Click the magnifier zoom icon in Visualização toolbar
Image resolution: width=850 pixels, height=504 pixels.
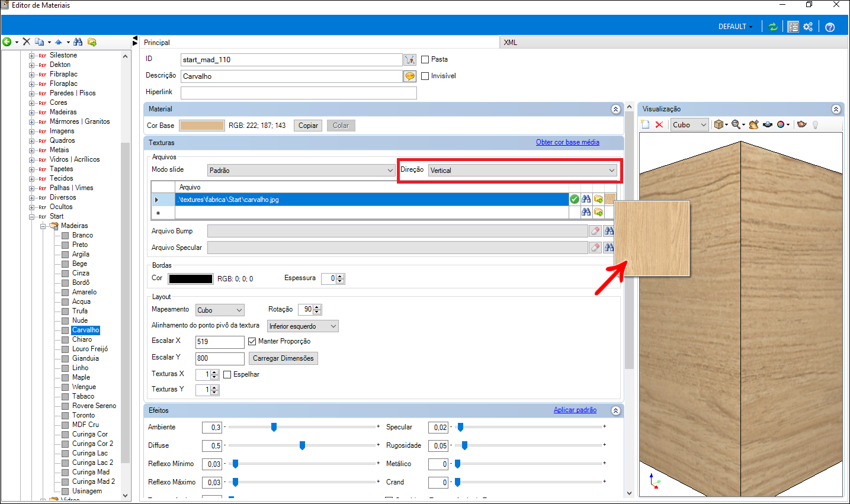tap(736, 124)
